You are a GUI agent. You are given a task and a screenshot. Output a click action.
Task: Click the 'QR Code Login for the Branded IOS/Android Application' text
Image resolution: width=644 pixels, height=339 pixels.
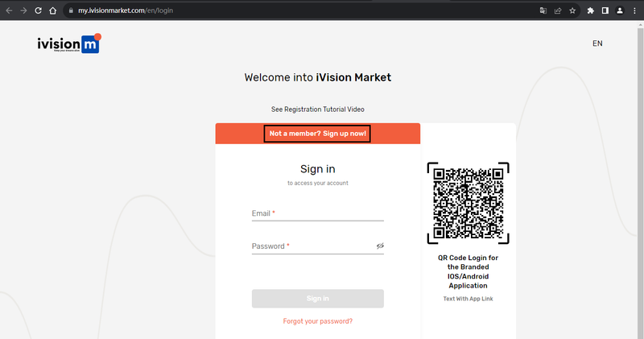pyautogui.click(x=468, y=271)
